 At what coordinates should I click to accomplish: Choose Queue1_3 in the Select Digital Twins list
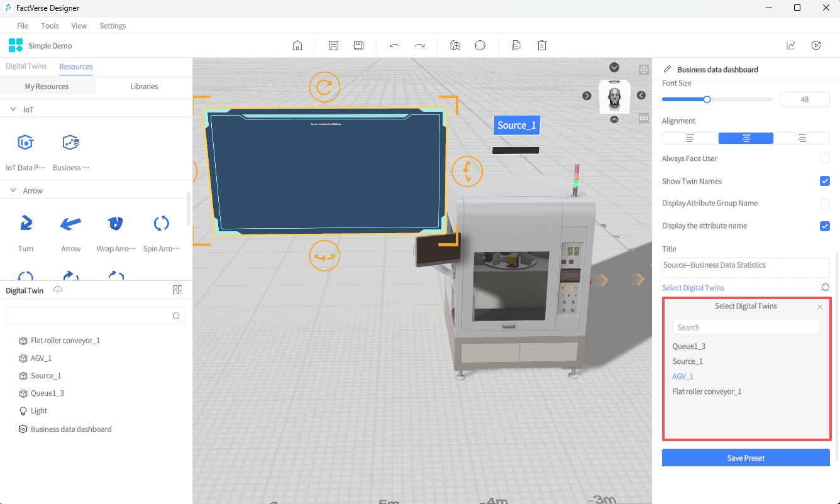click(x=688, y=346)
